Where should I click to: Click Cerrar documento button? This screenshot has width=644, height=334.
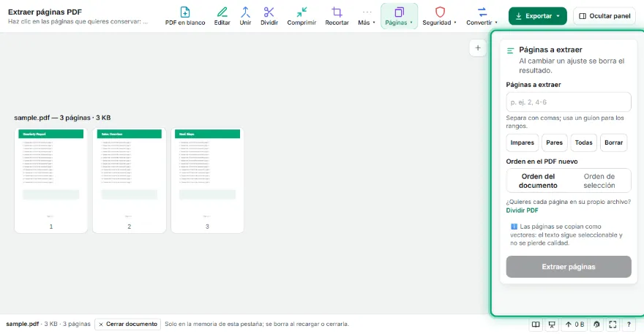pyautogui.click(x=128, y=324)
